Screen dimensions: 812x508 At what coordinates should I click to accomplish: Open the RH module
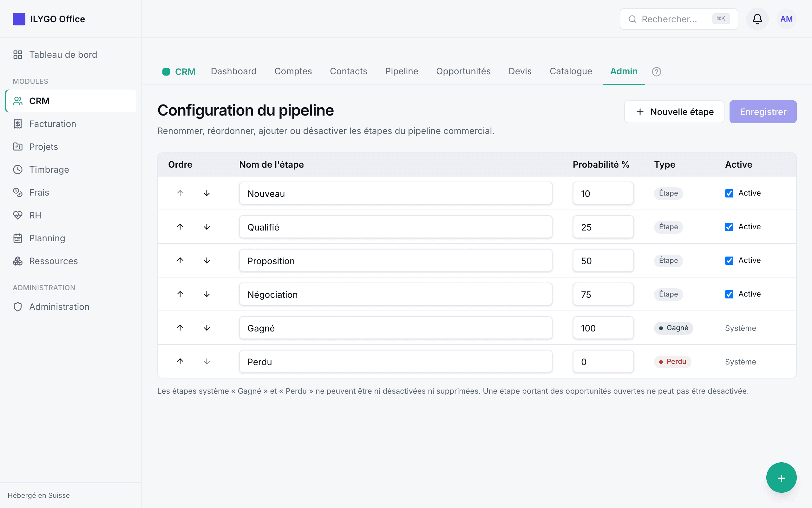71,215
